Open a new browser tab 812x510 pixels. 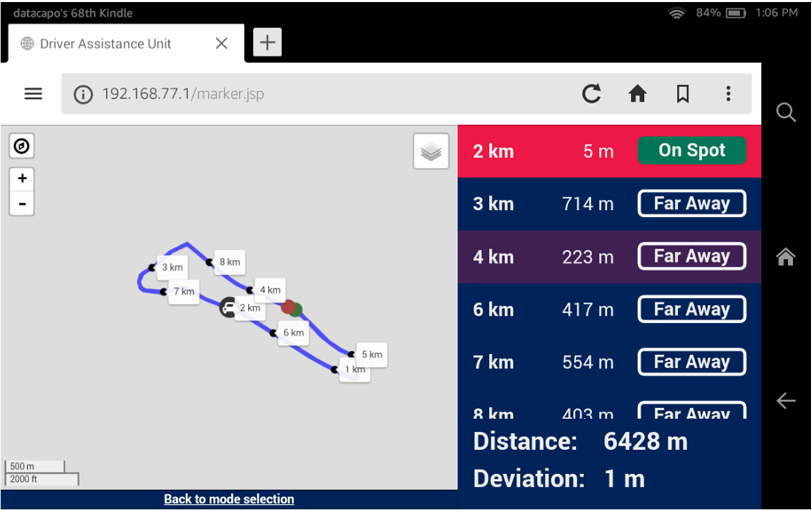(267, 43)
